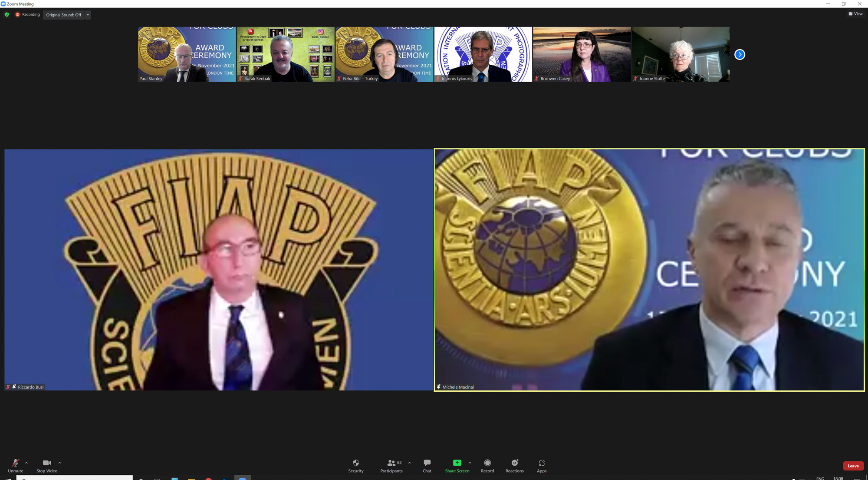The height and width of the screenshot is (480, 868).
Task: Stop the video camera
Action: pos(47,466)
